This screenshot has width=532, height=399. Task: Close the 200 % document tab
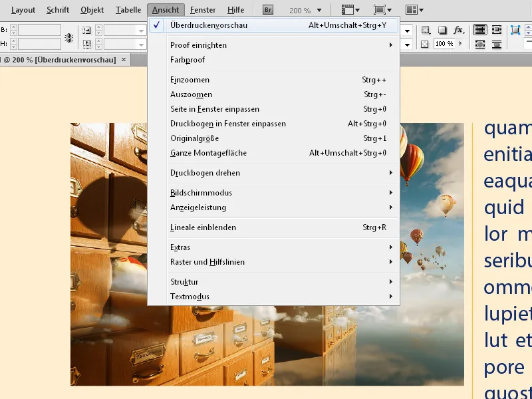[x=124, y=60]
